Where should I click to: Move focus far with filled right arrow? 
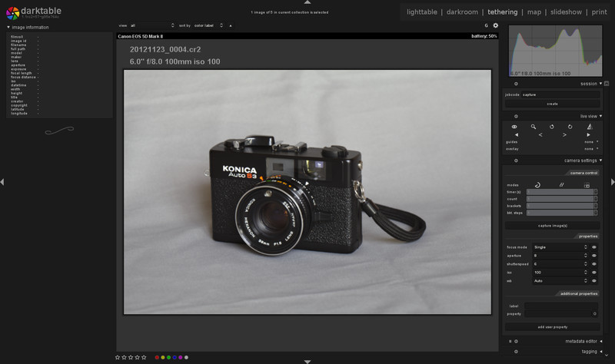588,135
